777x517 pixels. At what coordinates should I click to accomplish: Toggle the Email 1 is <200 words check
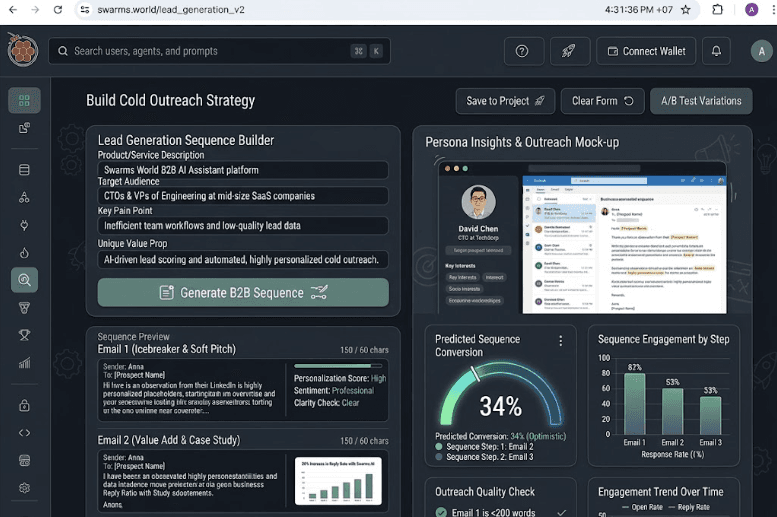(x=441, y=512)
